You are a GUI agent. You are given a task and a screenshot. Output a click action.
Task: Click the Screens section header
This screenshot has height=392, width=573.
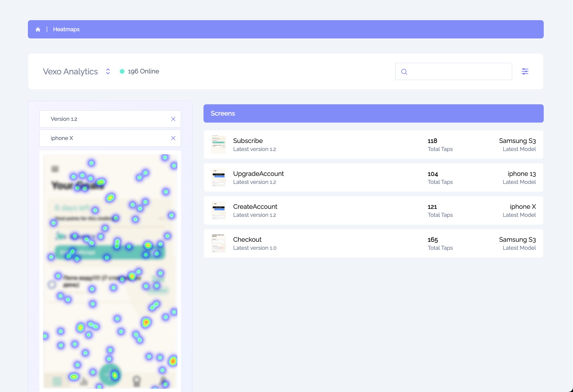222,113
